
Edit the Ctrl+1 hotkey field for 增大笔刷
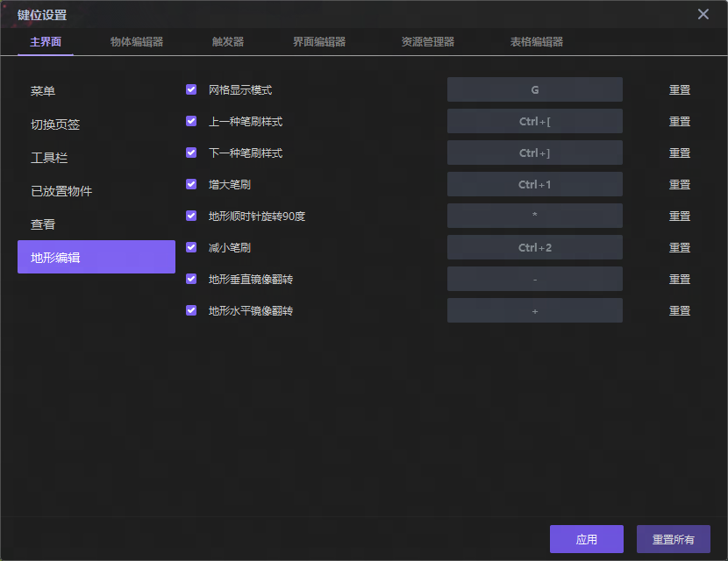(x=534, y=184)
